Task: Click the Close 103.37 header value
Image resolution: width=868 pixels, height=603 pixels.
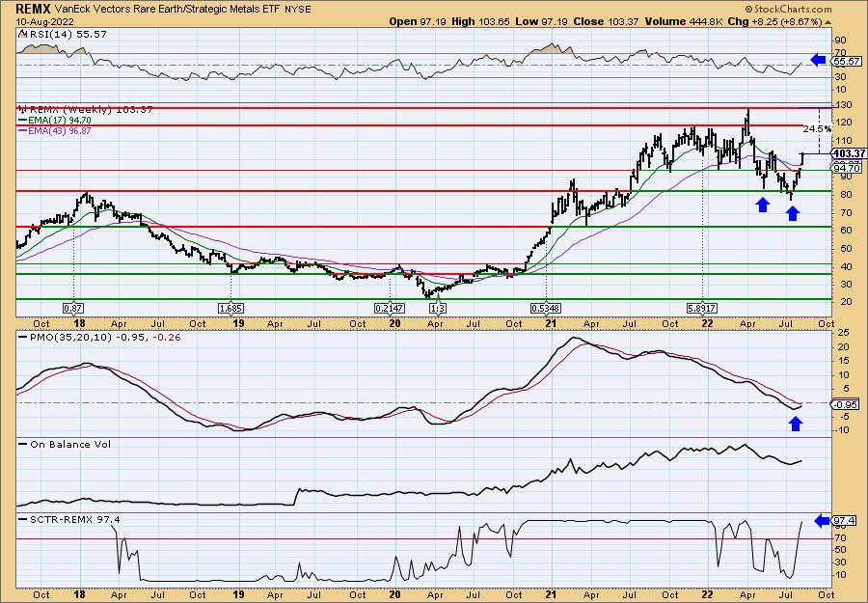Action: (606, 21)
